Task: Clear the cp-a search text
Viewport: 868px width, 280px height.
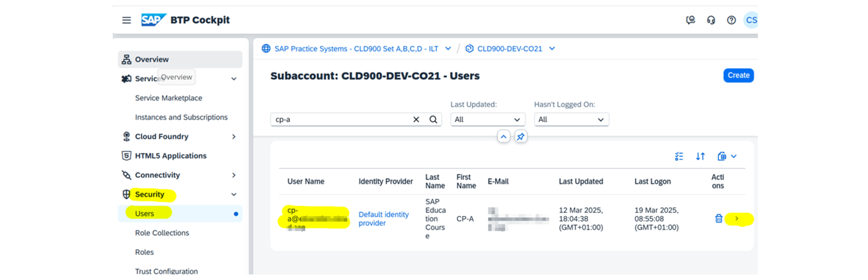Action: tap(416, 119)
